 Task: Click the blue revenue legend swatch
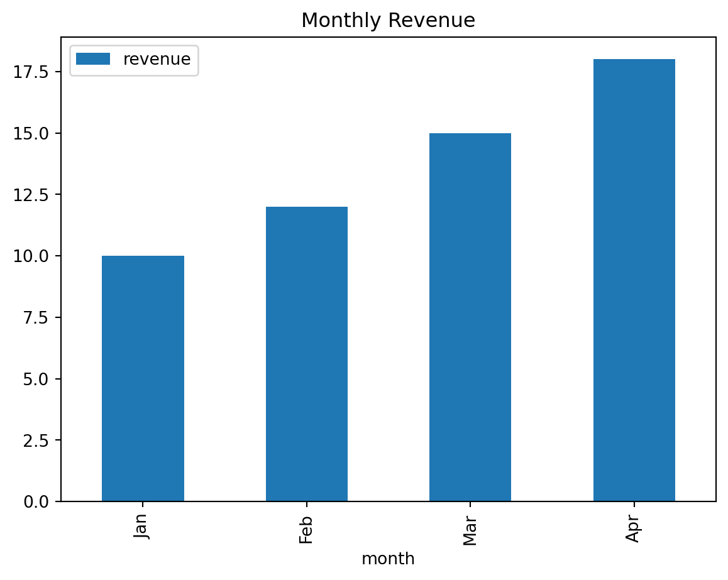pos(92,59)
